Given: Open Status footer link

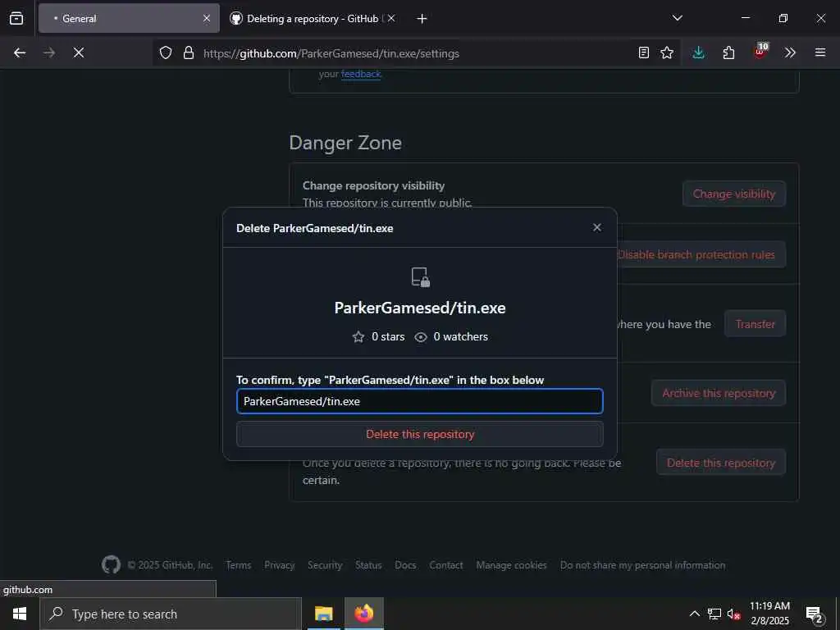Looking at the screenshot, I should 368,565.
